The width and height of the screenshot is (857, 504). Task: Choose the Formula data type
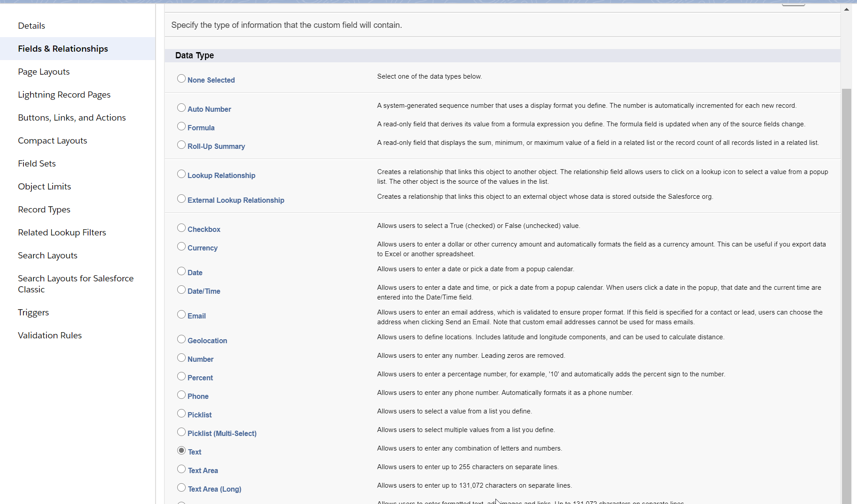[x=181, y=126]
